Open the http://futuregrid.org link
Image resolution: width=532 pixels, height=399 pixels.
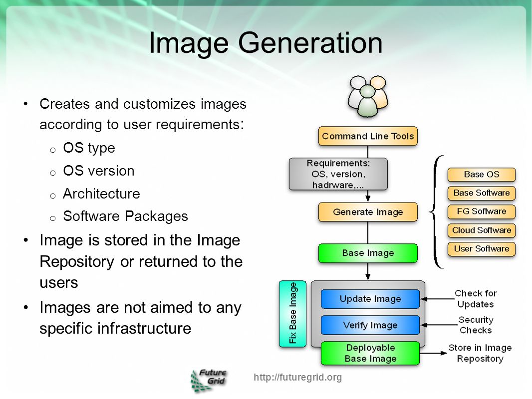click(297, 377)
